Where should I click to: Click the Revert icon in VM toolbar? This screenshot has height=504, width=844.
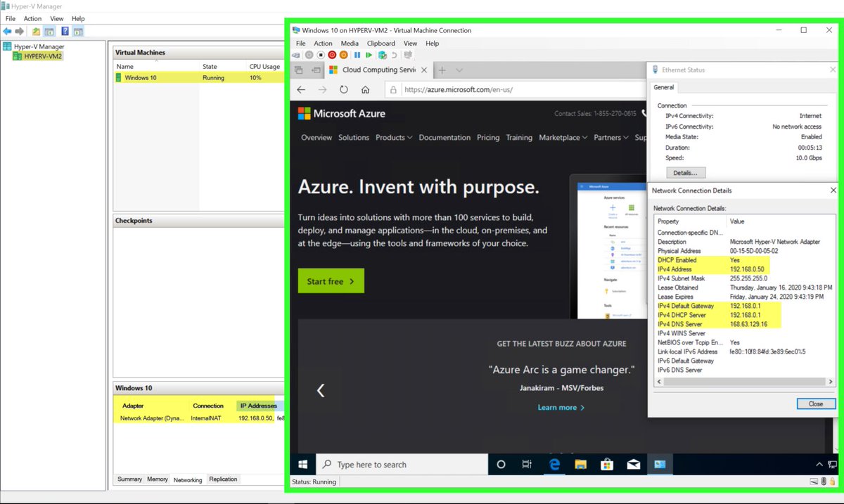(395, 55)
